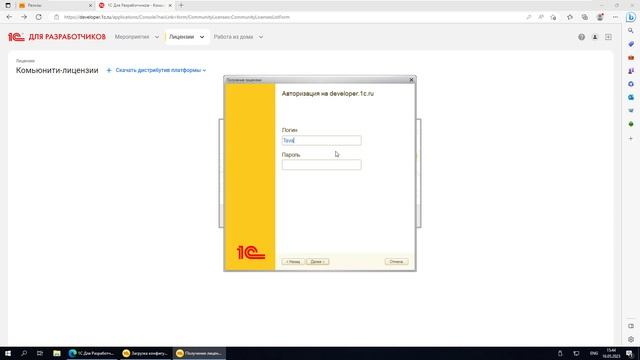
Task: Click the sidebar Search icon
Action: click(x=631, y=31)
